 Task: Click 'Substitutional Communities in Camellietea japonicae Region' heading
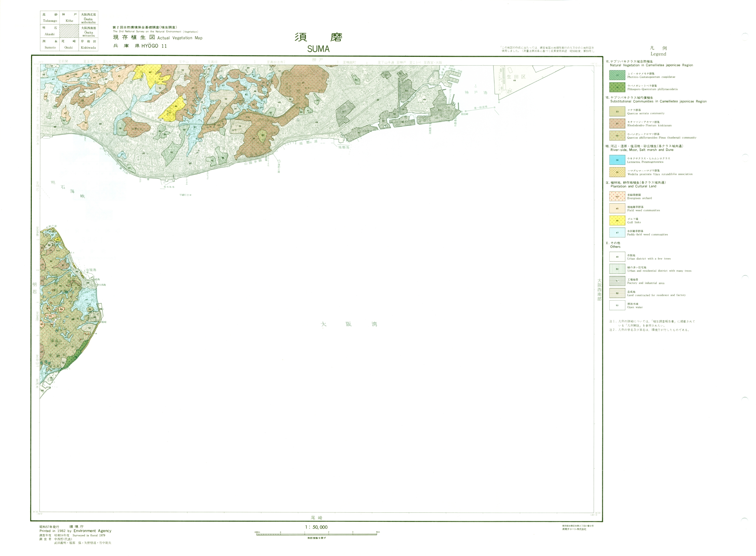[658, 101]
